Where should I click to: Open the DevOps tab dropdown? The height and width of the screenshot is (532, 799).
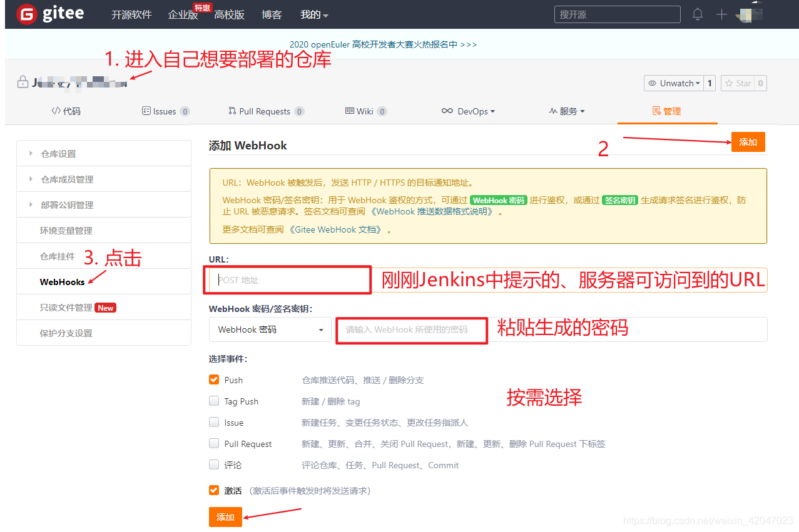(x=468, y=111)
